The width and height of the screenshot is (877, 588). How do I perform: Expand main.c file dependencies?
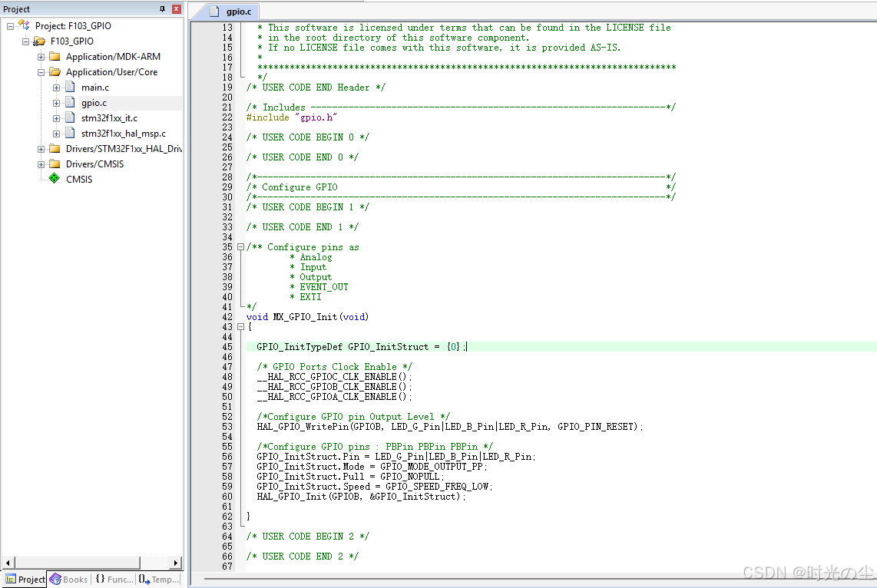(x=57, y=88)
